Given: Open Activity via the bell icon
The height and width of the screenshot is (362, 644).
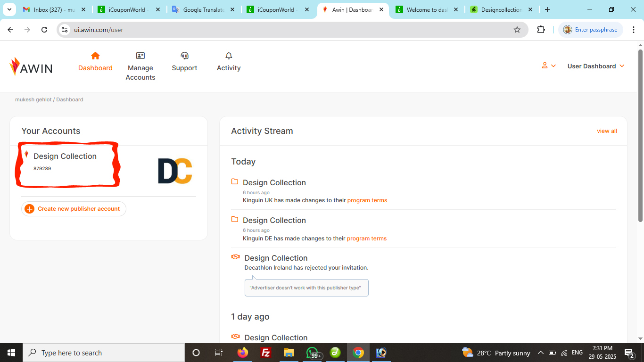Looking at the screenshot, I should click(229, 56).
